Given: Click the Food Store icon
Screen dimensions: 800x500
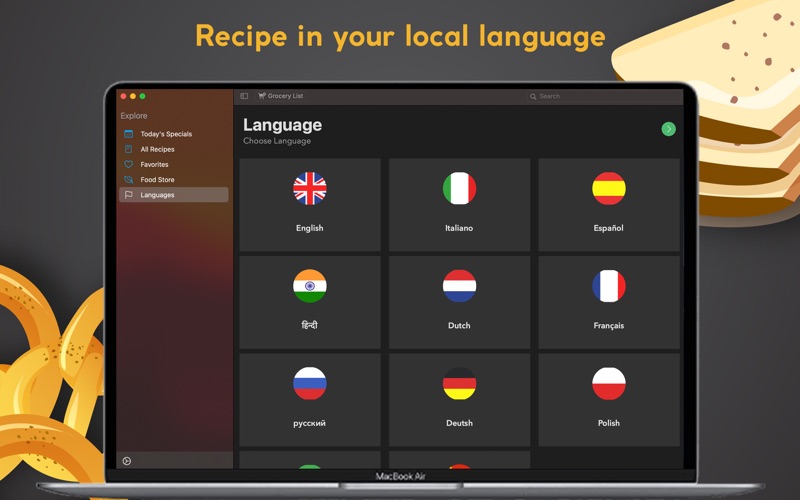Looking at the screenshot, I should [129, 180].
